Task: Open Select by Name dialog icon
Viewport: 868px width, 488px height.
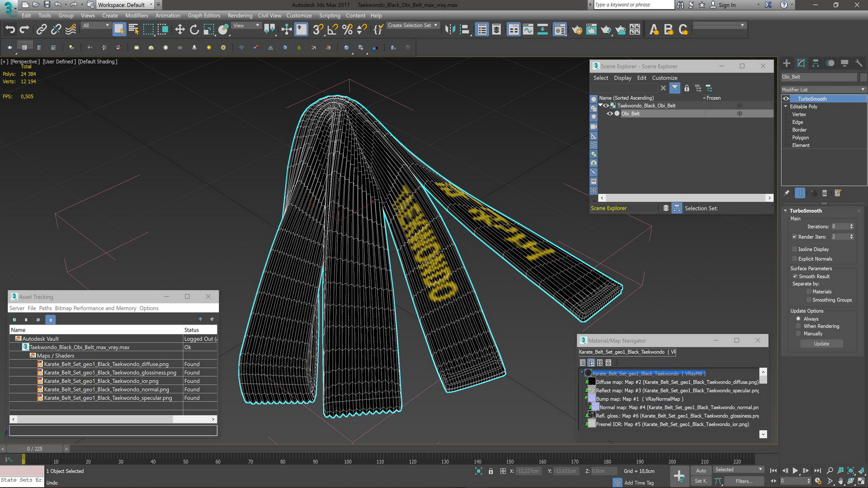Action: tap(134, 30)
